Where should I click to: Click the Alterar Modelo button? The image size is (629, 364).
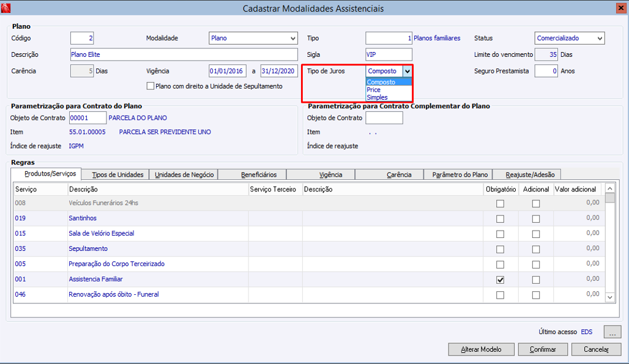pos(481,349)
